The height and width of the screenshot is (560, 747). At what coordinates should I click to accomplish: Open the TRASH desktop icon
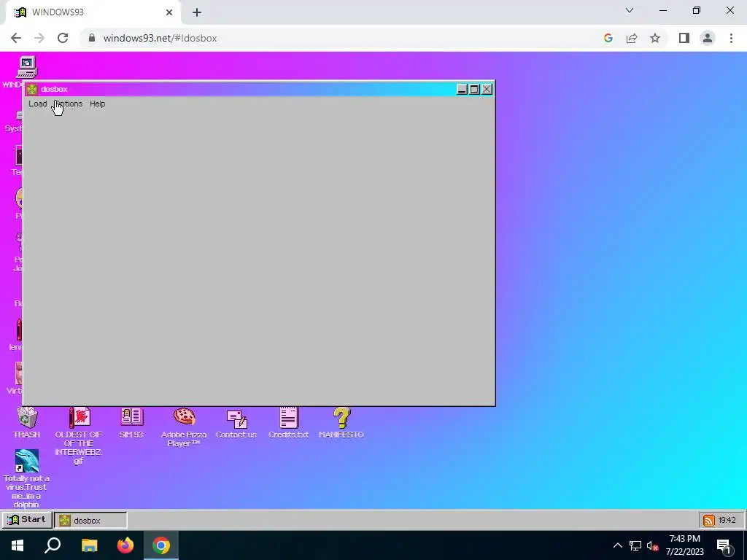(x=27, y=423)
